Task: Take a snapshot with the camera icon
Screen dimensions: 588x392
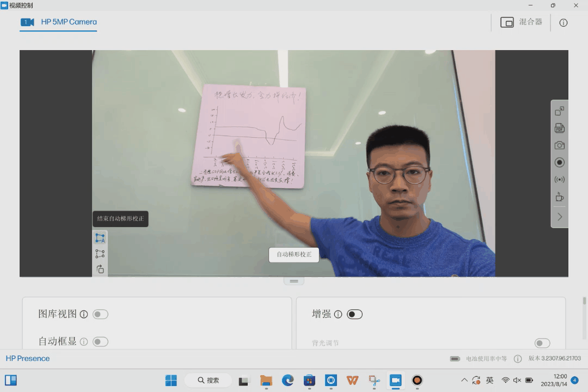Action: pyautogui.click(x=559, y=145)
